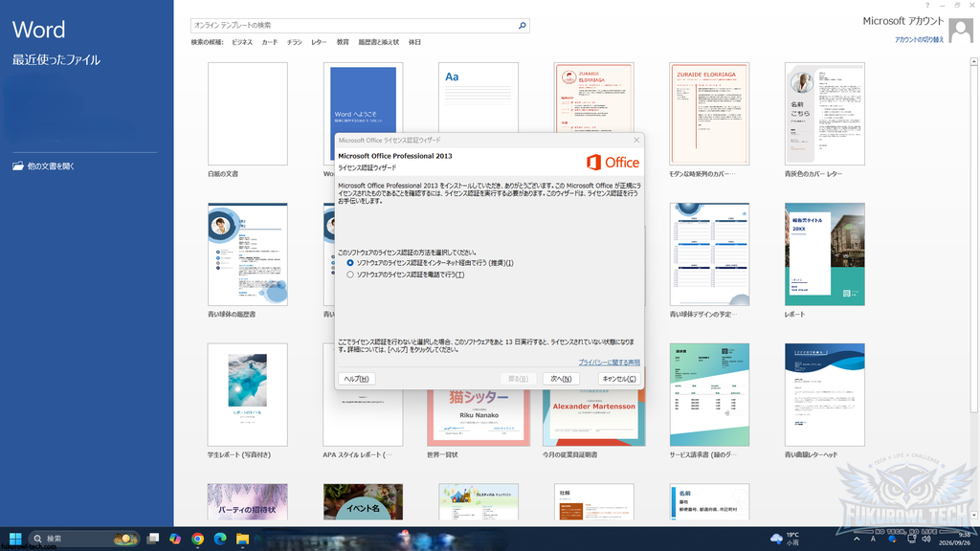Open Microsoft Edge from the taskbar
980x551 pixels.
point(220,539)
